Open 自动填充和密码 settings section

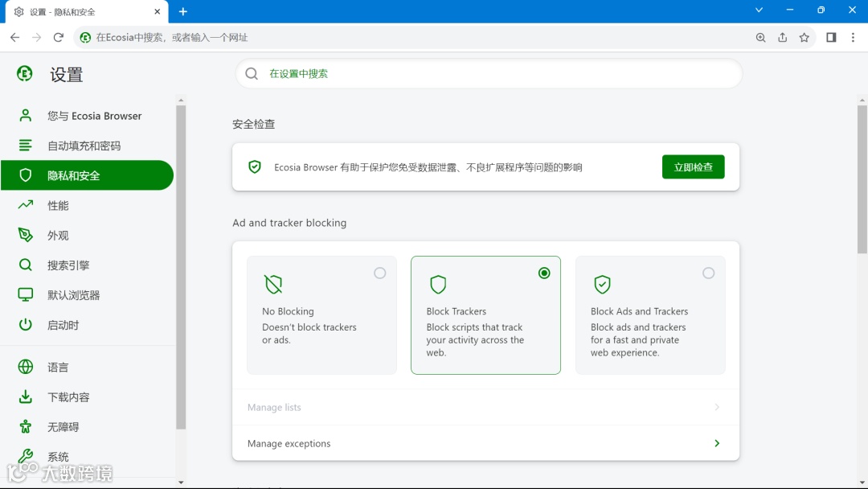[88, 145]
